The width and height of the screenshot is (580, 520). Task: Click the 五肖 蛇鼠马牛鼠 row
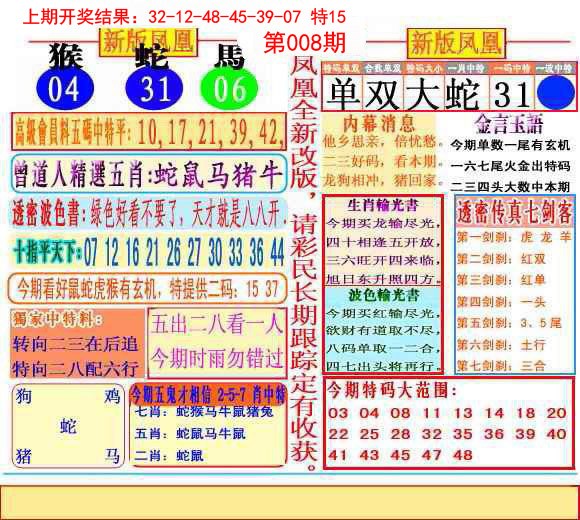(190, 433)
